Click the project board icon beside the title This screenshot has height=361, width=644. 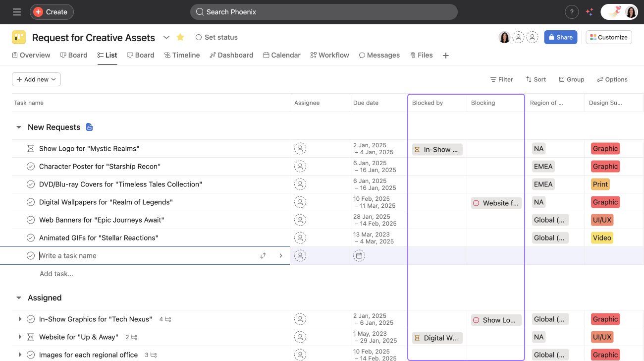coord(18,37)
